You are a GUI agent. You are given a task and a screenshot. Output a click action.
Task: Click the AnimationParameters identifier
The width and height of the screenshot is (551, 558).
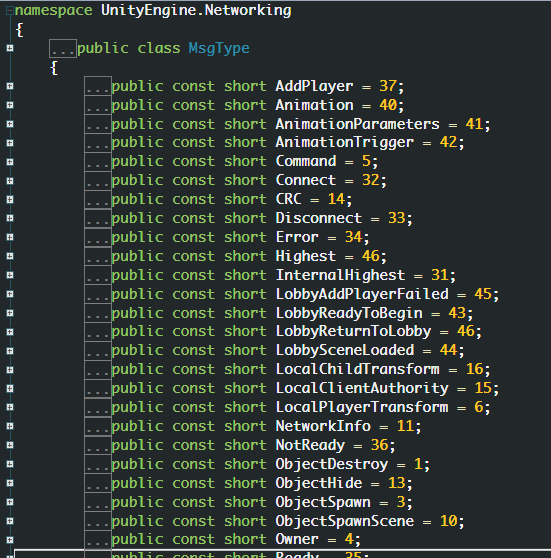pos(357,124)
